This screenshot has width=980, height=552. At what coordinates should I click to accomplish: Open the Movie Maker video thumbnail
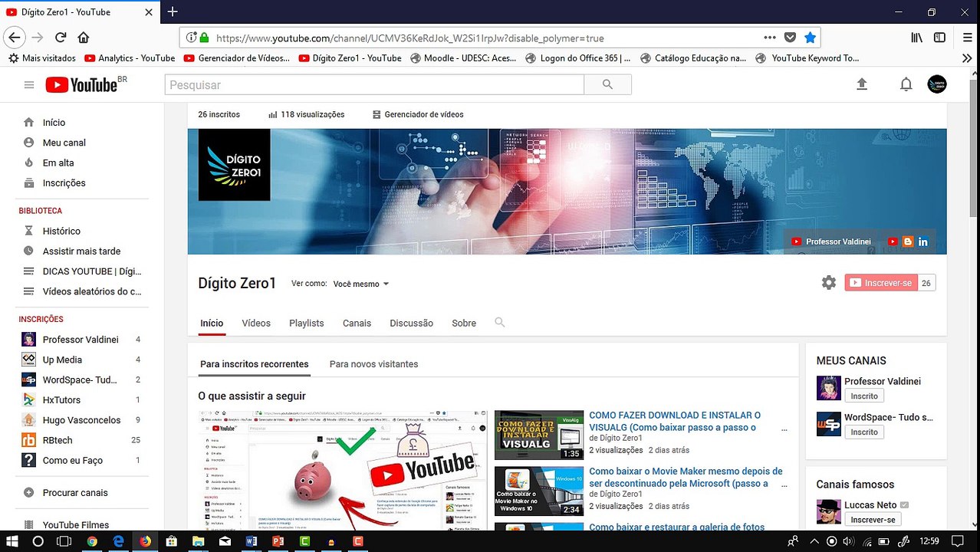539,491
